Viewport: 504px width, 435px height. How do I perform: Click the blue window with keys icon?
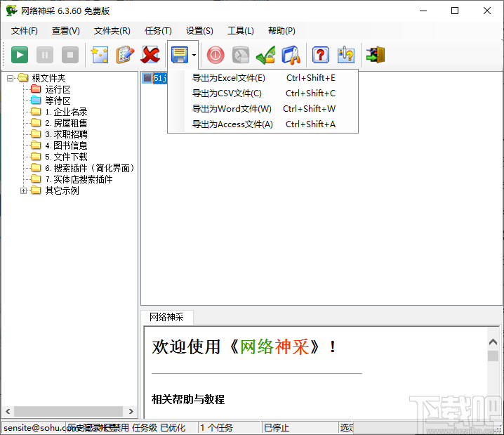coord(291,55)
